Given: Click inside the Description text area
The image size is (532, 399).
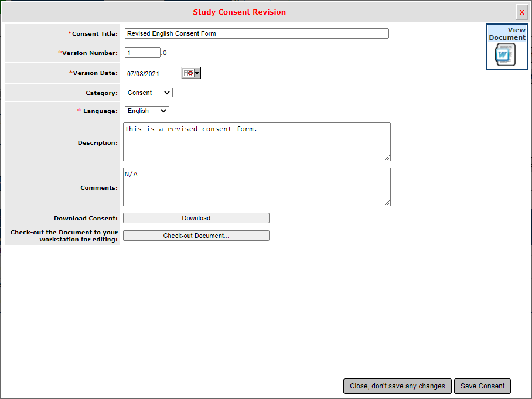Looking at the screenshot, I should 257,142.
